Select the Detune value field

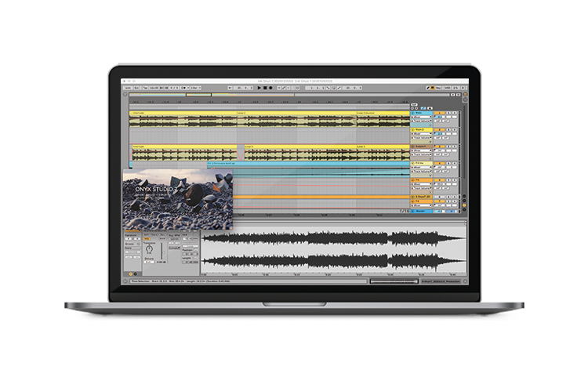pyautogui.click(x=149, y=262)
